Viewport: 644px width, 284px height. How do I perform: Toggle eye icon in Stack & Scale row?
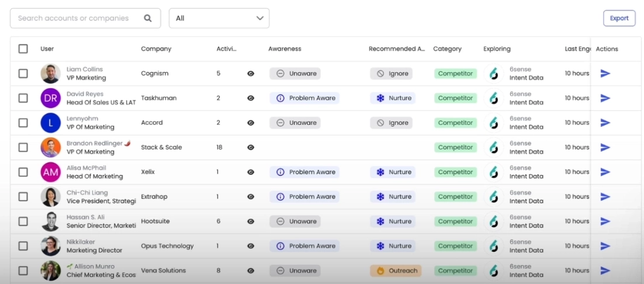tap(251, 147)
